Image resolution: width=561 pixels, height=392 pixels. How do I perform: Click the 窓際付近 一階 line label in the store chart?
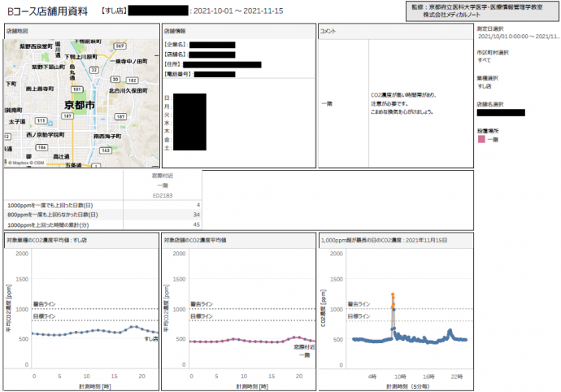click(304, 351)
